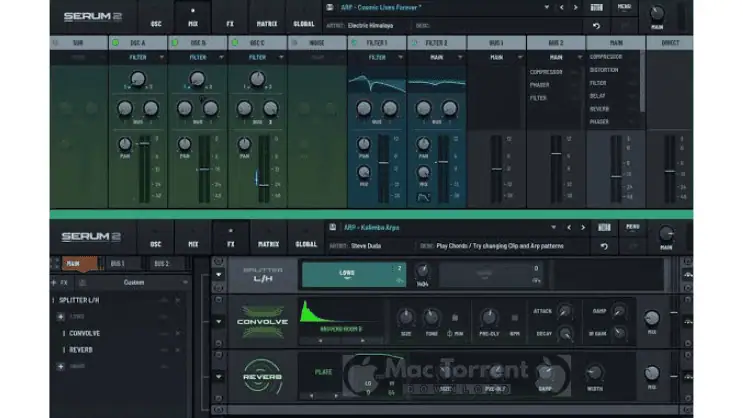
Task: Switch to OSC tab in top window
Action: 156,24
